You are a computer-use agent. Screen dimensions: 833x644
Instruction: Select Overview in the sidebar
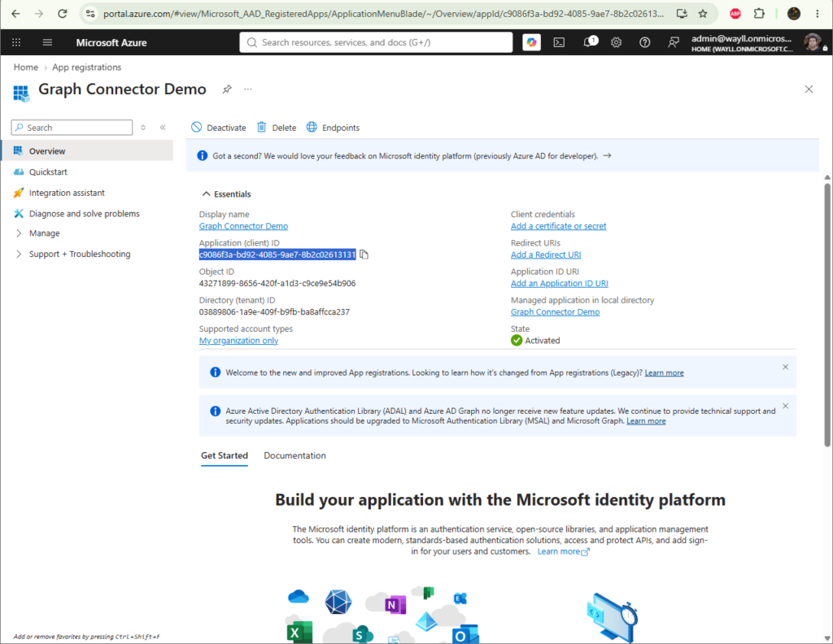tap(87, 150)
